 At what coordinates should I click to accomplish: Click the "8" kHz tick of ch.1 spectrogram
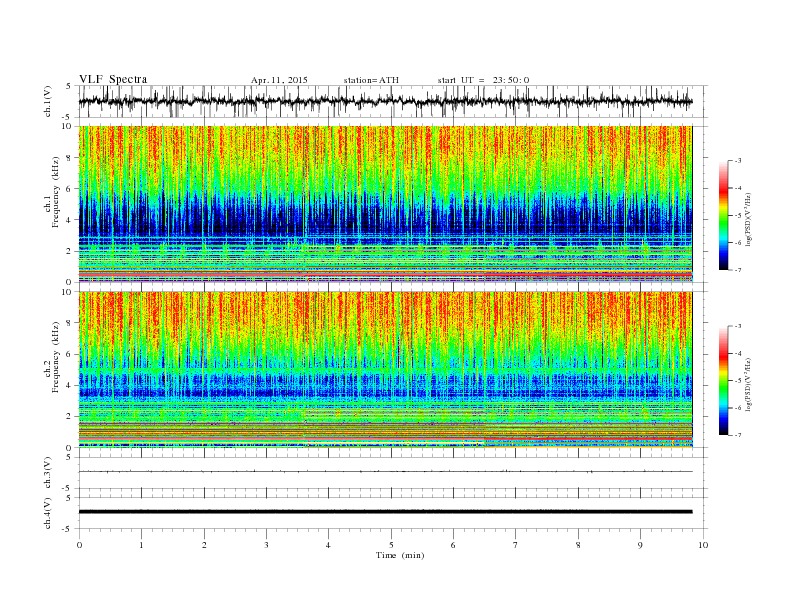(70, 158)
